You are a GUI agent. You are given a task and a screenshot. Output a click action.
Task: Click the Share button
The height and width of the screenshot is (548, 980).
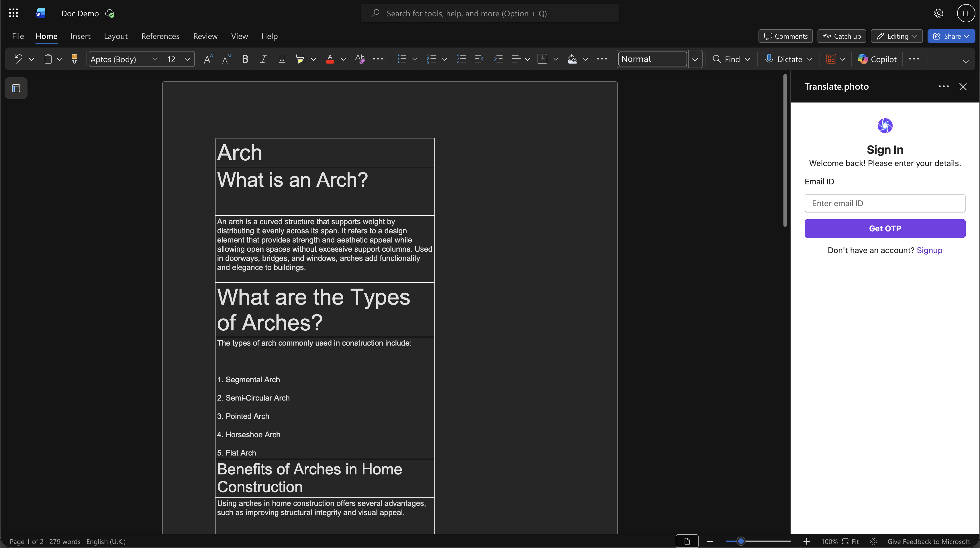(951, 36)
